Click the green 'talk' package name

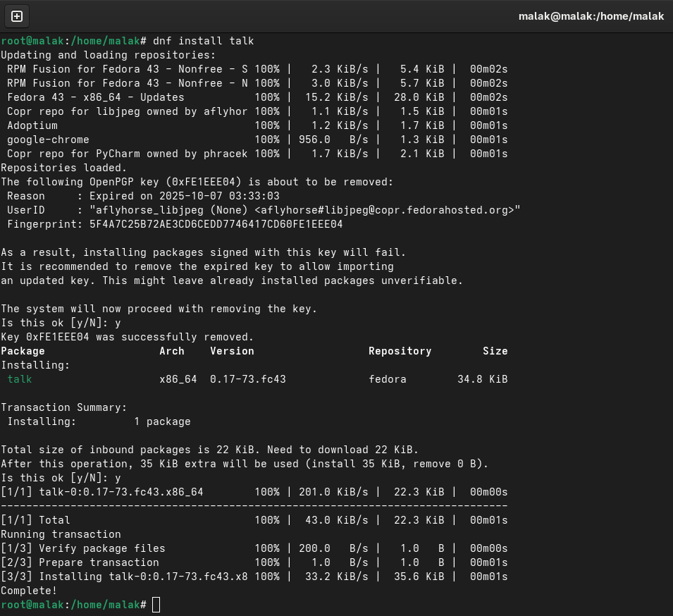coord(20,379)
